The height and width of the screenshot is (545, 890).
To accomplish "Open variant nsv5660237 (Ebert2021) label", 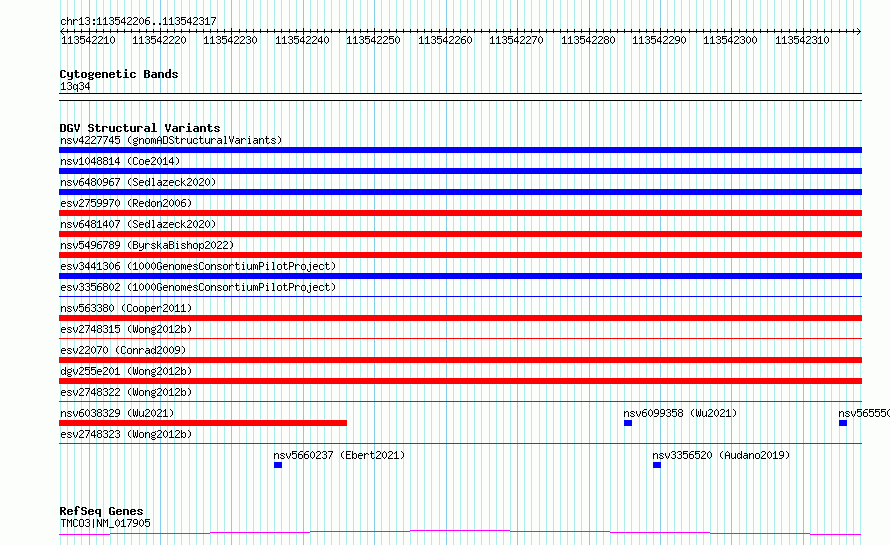I will (x=339, y=455).
